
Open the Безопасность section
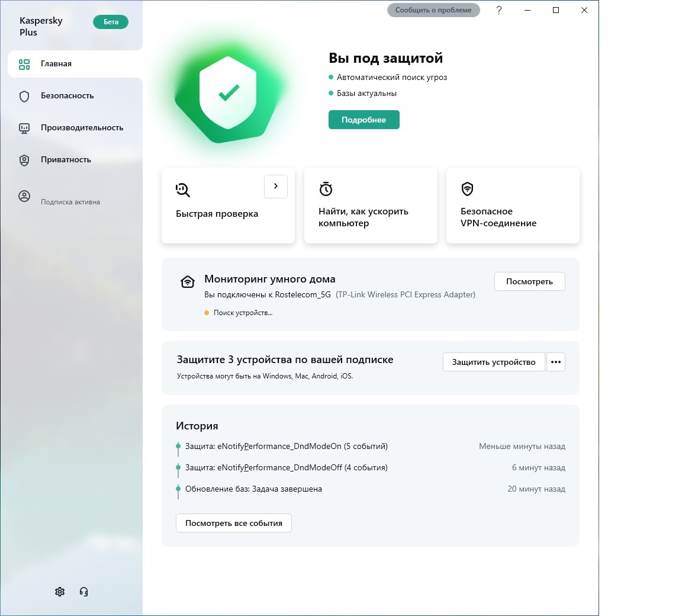tap(75, 96)
